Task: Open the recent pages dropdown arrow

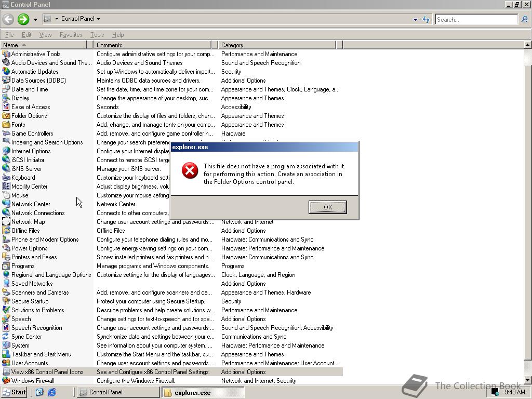Action: 35,19
